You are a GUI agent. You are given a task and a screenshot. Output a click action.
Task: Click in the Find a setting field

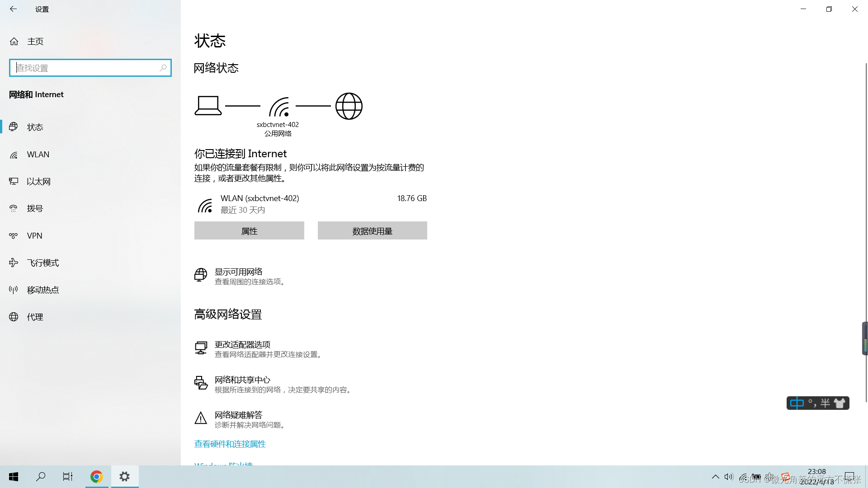(x=86, y=68)
